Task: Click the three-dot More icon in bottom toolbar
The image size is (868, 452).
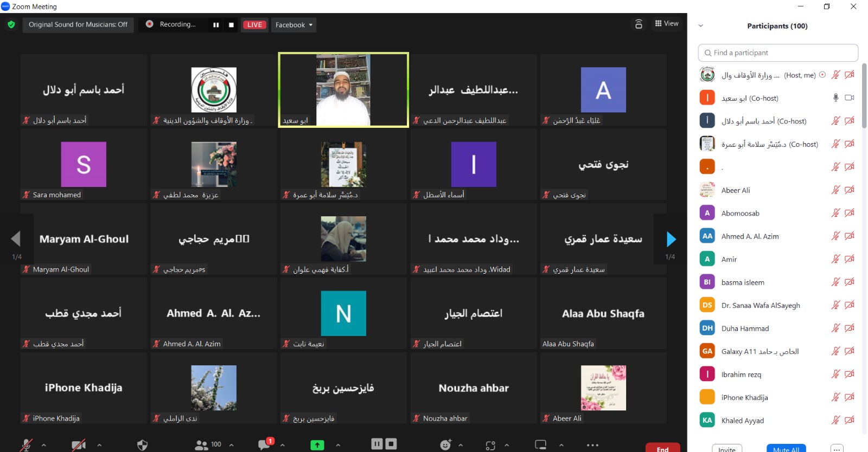Action: point(592,445)
